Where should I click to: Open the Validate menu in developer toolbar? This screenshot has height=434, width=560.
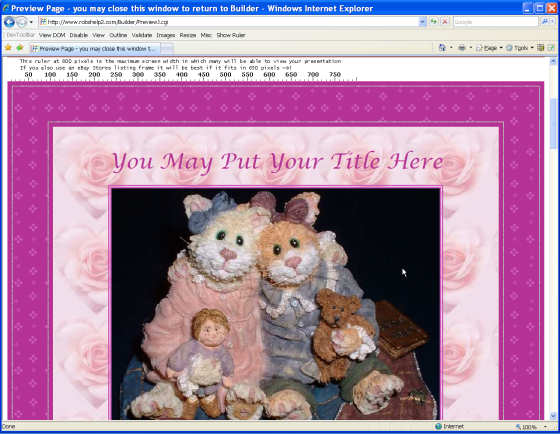[142, 35]
